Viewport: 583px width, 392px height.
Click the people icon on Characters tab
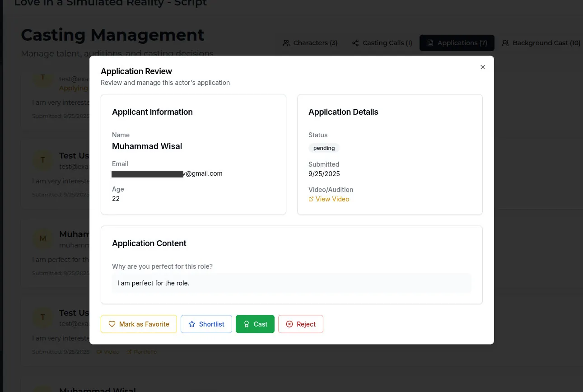tap(286, 43)
